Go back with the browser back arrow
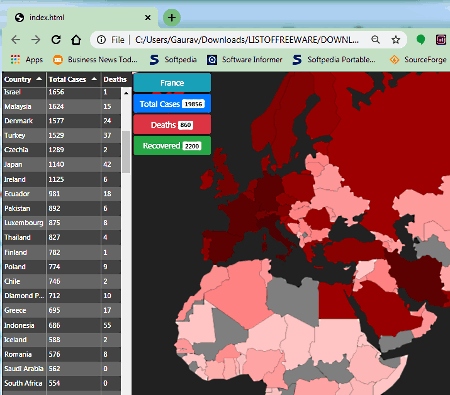 click(x=16, y=40)
